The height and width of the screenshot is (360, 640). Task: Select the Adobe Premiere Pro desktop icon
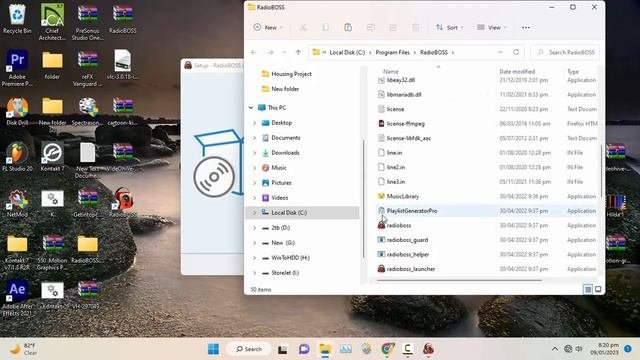[17, 68]
